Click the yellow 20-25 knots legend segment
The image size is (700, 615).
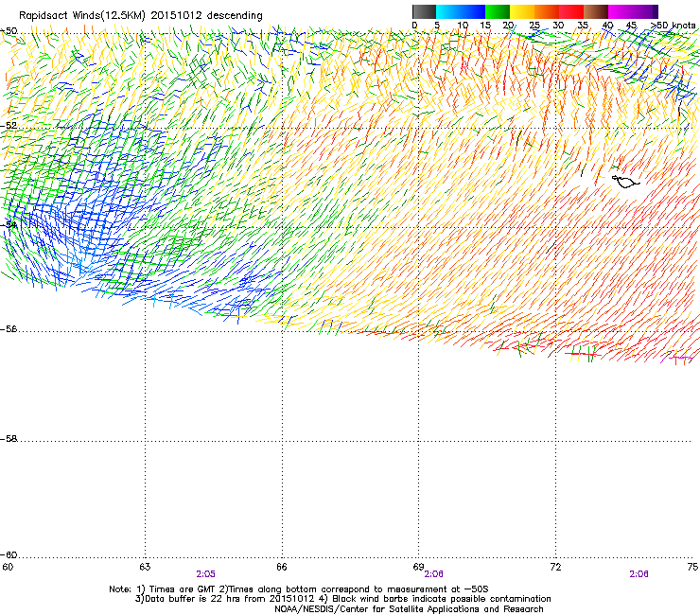click(x=522, y=11)
